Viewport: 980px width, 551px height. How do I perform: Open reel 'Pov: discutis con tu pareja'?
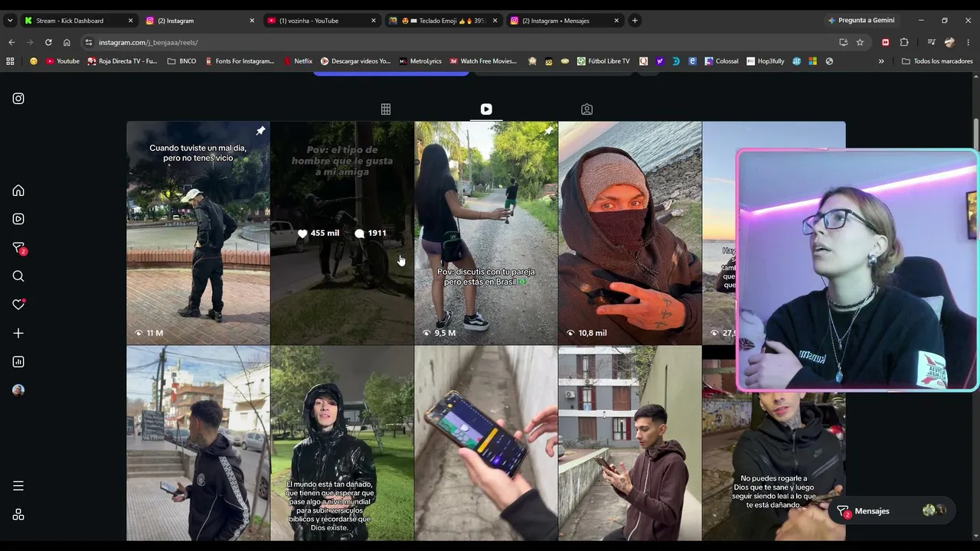click(486, 233)
